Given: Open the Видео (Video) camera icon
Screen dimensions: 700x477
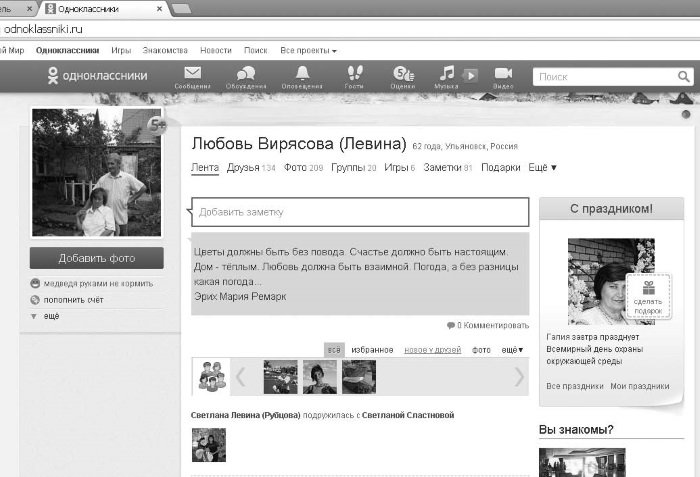Looking at the screenshot, I should point(503,75).
